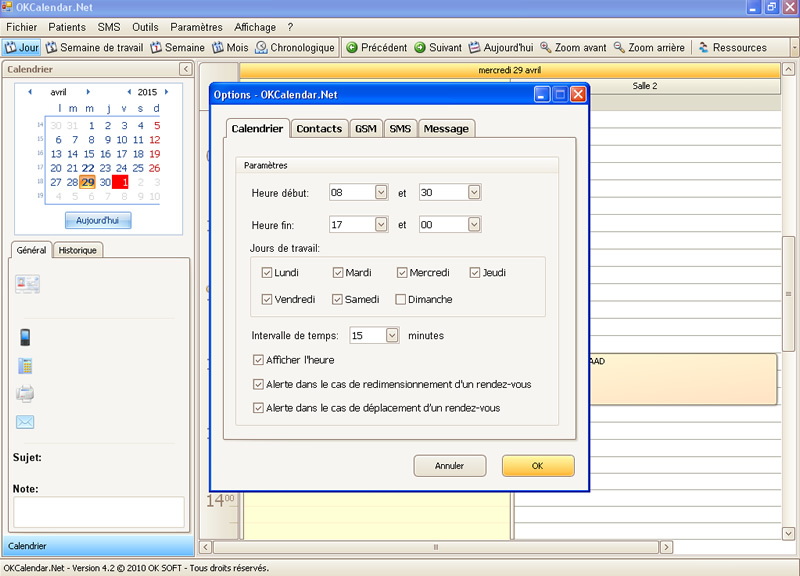
Task: Click the printer icon in sidebar
Action: (x=25, y=393)
